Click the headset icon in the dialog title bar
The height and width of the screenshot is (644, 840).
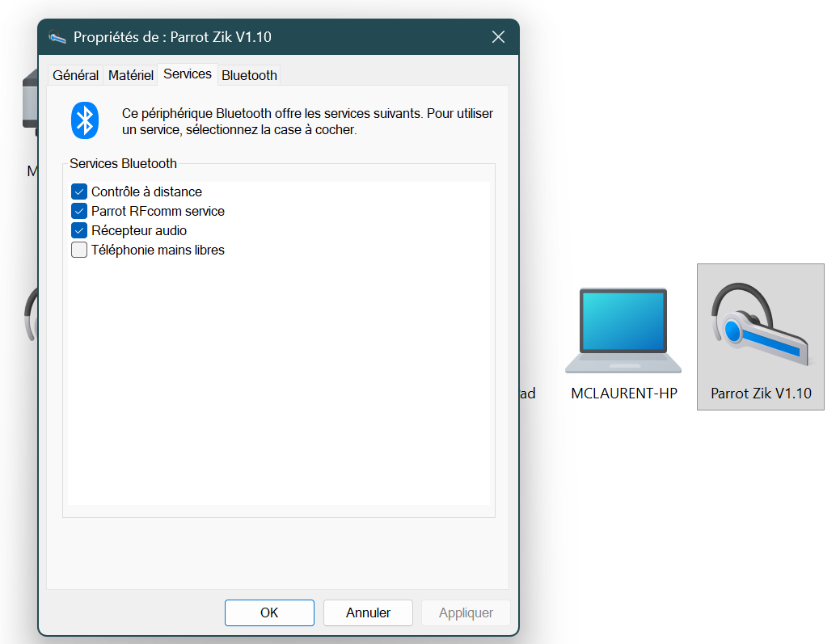coord(57,37)
